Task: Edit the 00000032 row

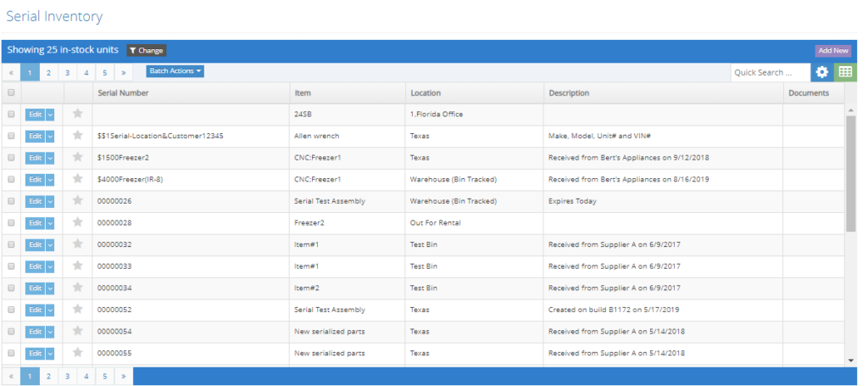Action: tap(35, 245)
